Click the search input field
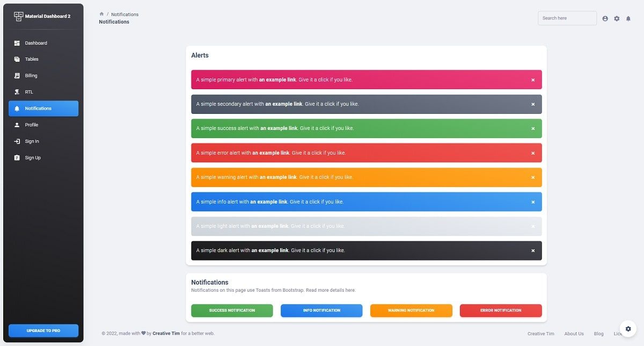The height and width of the screenshot is (346, 644). [x=567, y=18]
